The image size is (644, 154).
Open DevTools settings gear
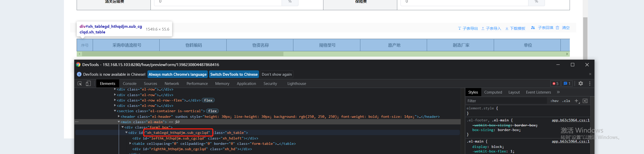coord(581,83)
